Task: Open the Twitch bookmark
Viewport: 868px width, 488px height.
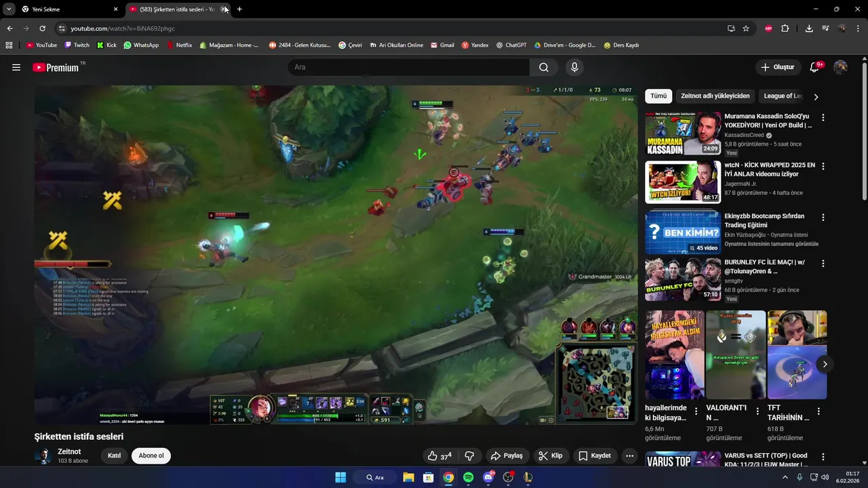Action: (77, 45)
